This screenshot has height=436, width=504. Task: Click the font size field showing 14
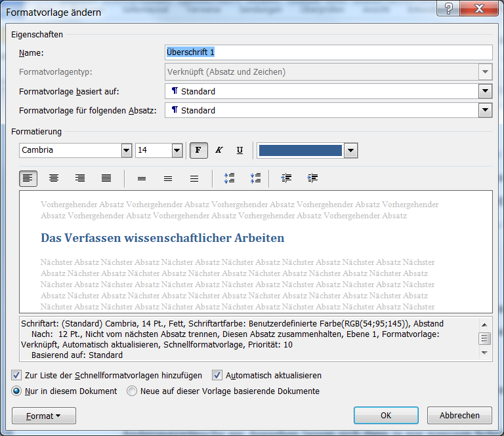pos(154,150)
